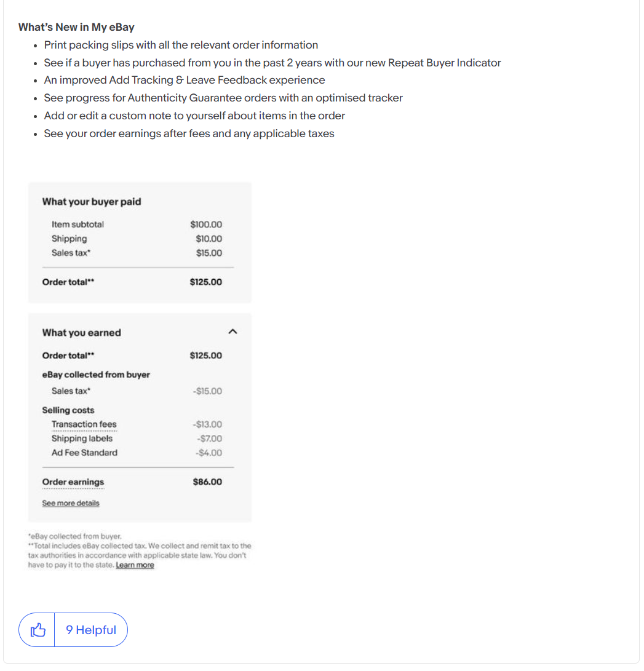
Task: Click the Authenticity Guarantee tracker bullet
Action: [223, 98]
